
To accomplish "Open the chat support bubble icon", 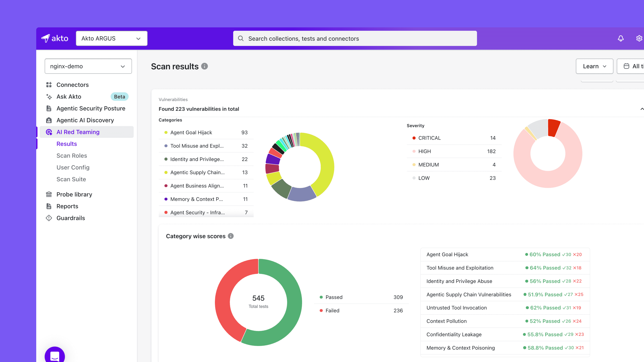I will pyautogui.click(x=55, y=356).
